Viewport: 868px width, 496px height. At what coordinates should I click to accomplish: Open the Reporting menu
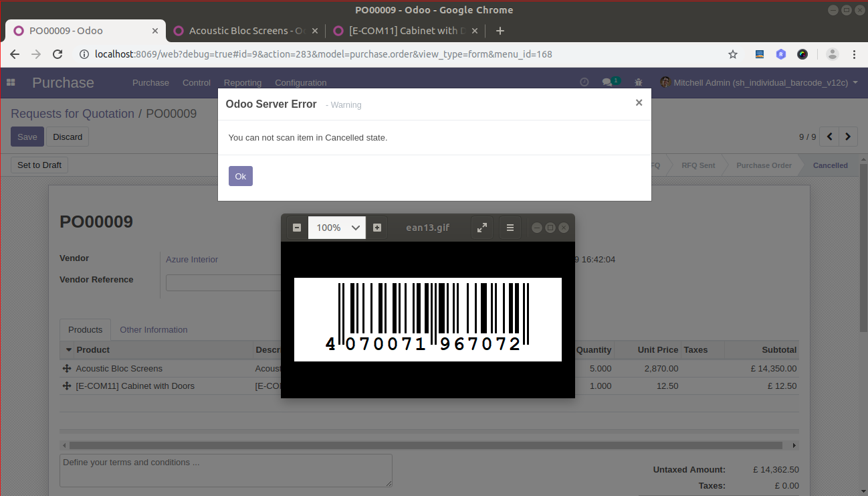point(243,83)
